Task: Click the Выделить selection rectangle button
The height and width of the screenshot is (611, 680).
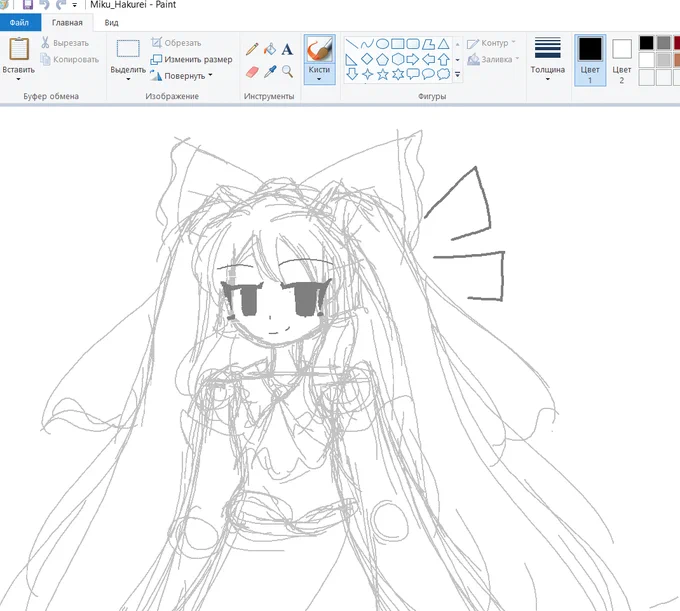Action: coord(128,49)
